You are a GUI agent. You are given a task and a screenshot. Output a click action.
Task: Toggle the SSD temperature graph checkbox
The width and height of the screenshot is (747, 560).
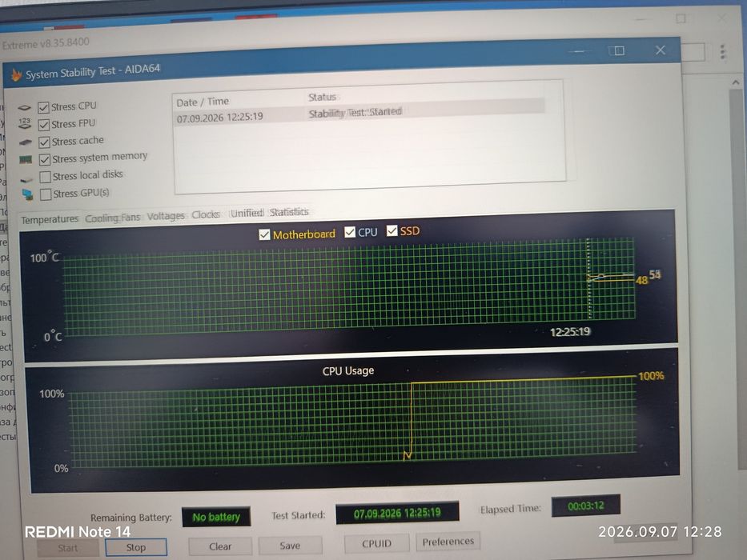pos(392,231)
